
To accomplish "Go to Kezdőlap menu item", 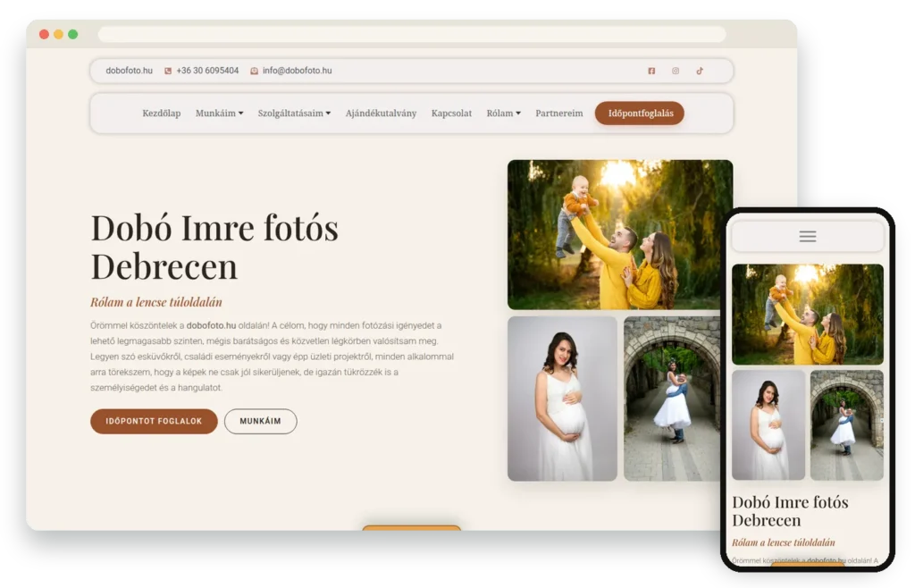I will coord(162,113).
